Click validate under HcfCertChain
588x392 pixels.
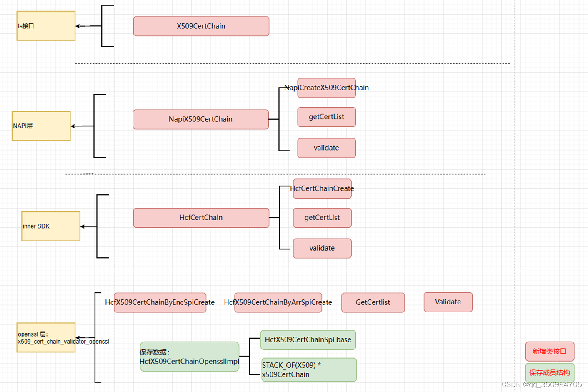click(322, 248)
